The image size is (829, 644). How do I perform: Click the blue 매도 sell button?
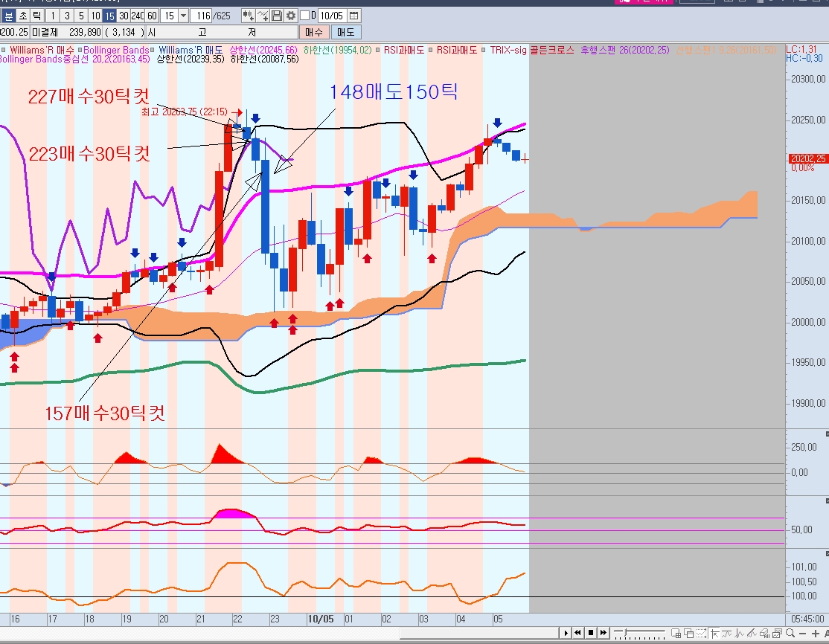tap(346, 32)
